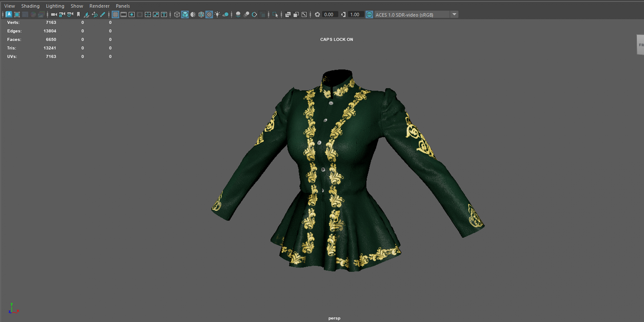Click the Gamma reset icon

pos(343,14)
